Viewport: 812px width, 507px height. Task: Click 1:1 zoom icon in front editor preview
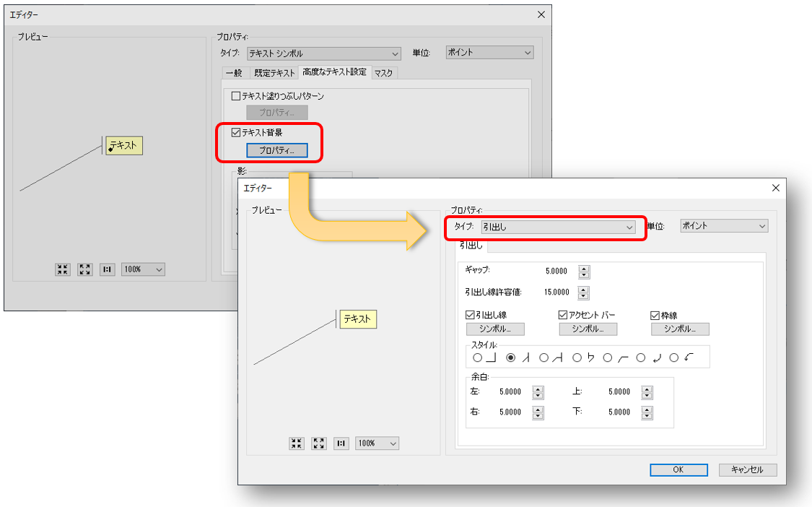pos(341,443)
